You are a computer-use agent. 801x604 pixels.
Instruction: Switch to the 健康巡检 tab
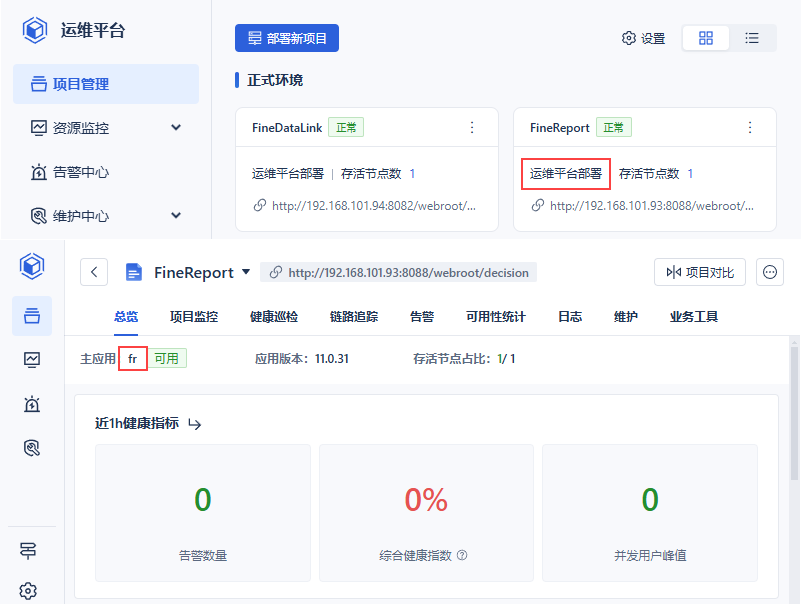274,317
